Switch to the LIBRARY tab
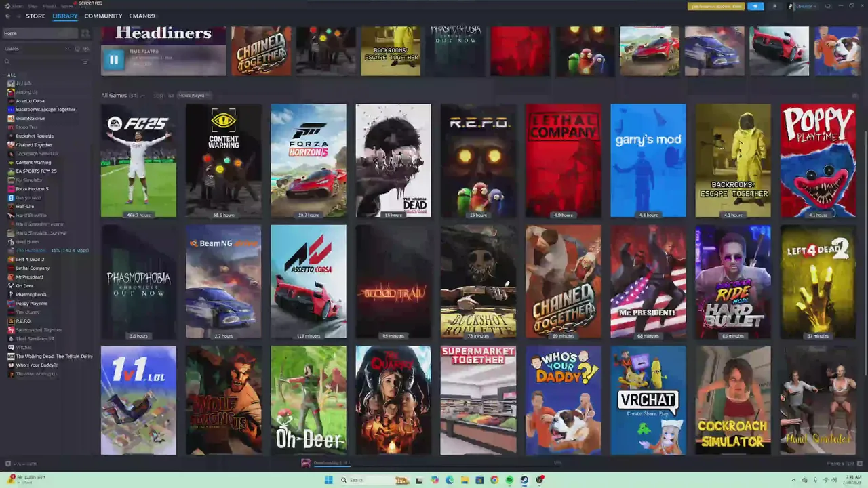The height and width of the screenshot is (488, 868). tap(65, 16)
